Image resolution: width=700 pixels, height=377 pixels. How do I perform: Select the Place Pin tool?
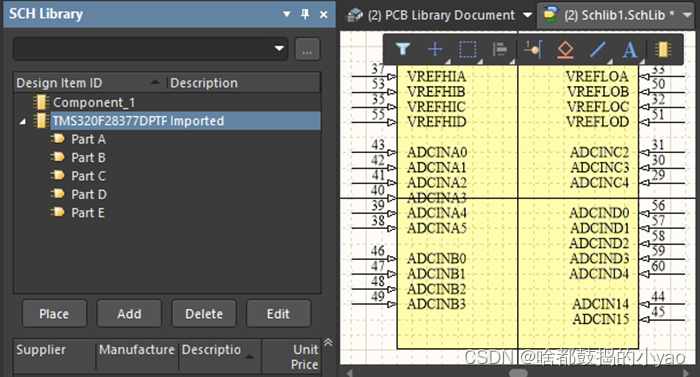tap(533, 49)
